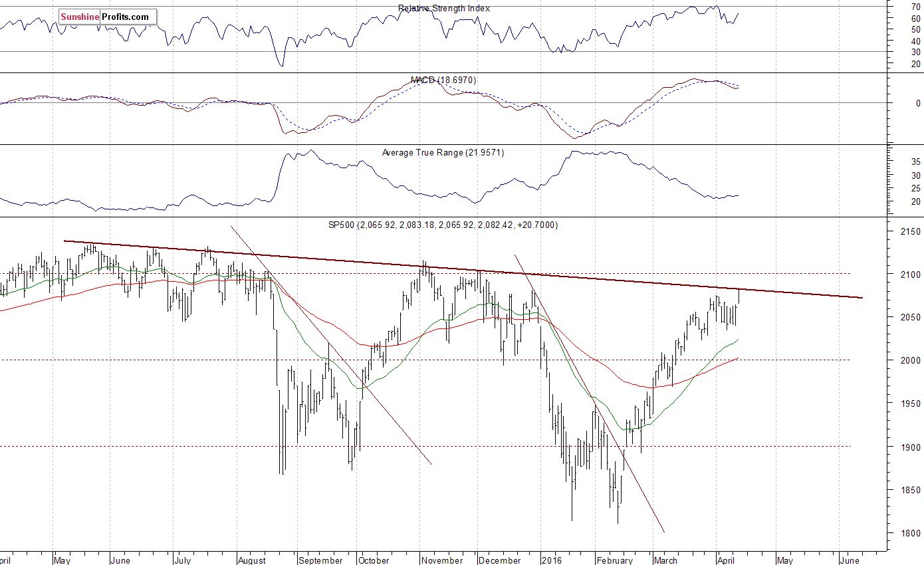The height and width of the screenshot is (565, 924).
Task: Select the Average True Range (21.9571) label
Action: point(443,153)
